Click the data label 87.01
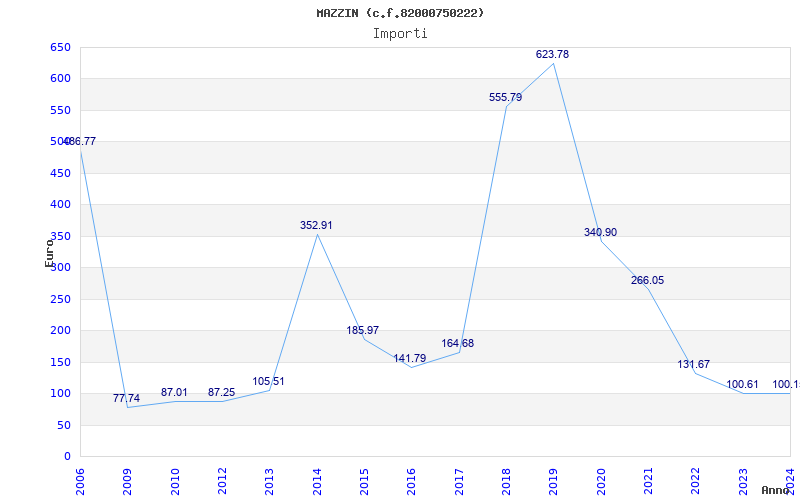 click(x=174, y=392)
